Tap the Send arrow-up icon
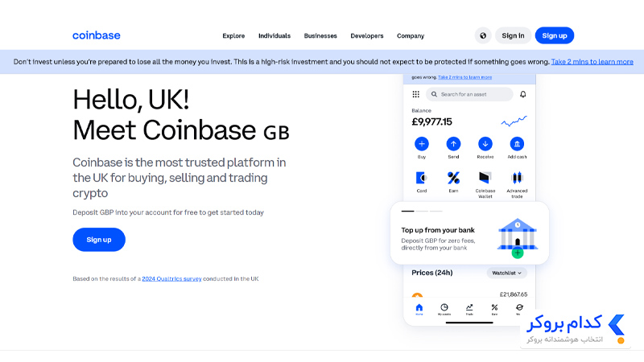 [453, 144]
